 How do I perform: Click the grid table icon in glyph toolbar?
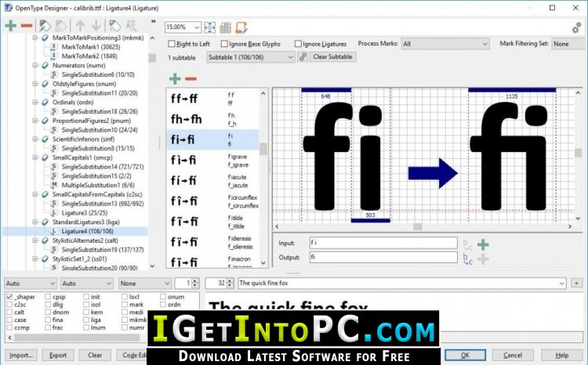click(225, 27)
